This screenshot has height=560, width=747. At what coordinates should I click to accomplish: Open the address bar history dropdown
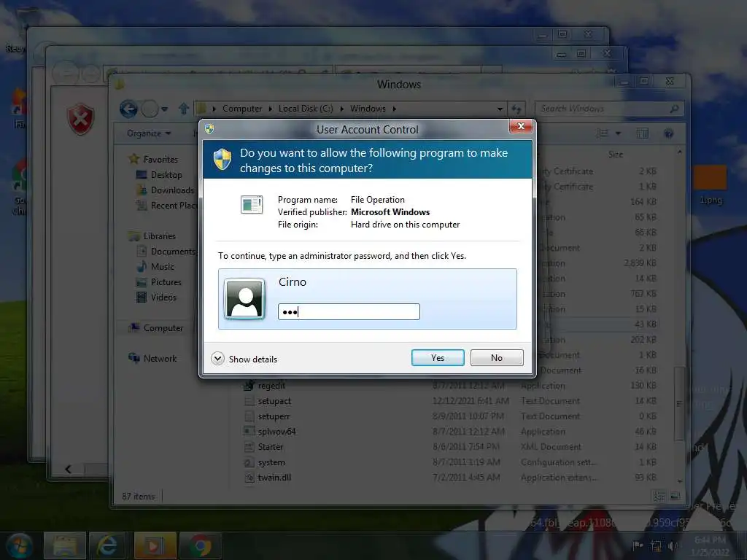click(500, 109)
